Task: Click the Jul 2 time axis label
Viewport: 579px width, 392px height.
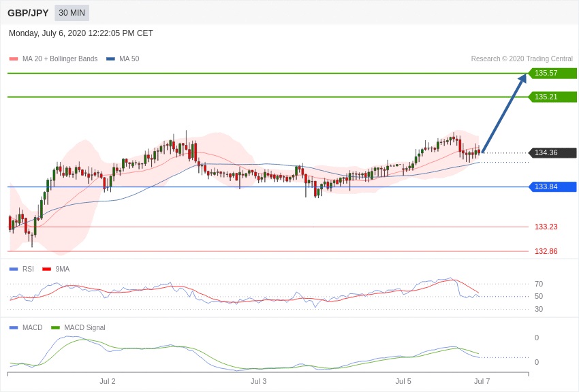Action: pyautogui.click(x=108, y=381)
